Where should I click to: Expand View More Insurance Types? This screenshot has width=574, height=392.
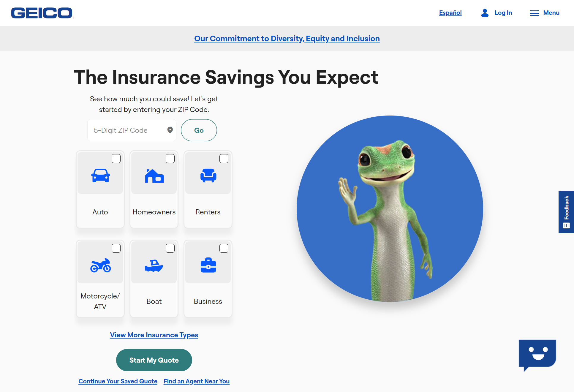(154, 335)
